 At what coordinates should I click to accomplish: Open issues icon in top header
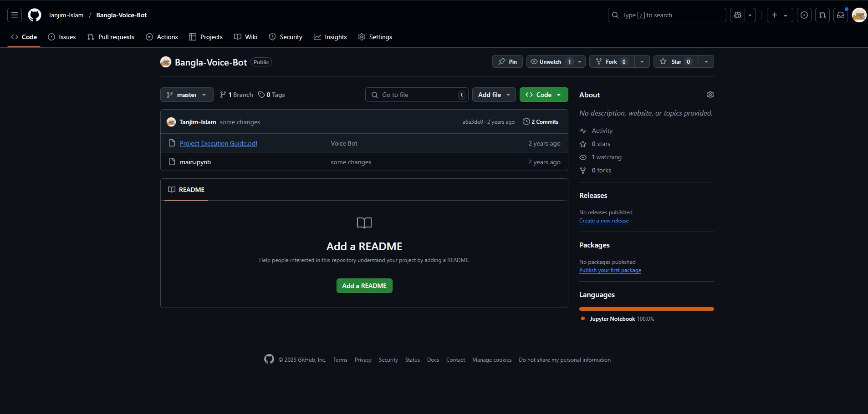[804, 15]
